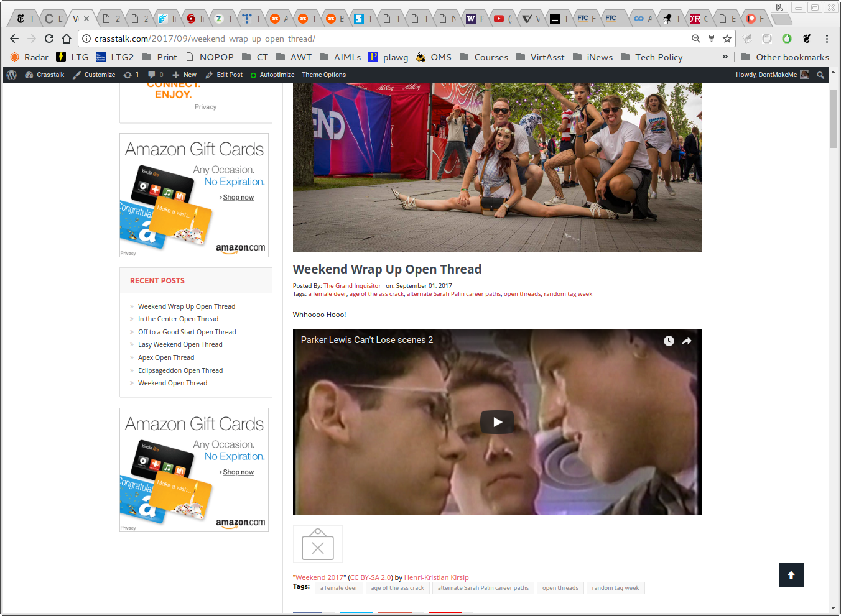Image resolution: width=841 pixels, height=616 pixels.
Task: Expand the AIMLs bookmark folder
Action: [x=340, y=57]
